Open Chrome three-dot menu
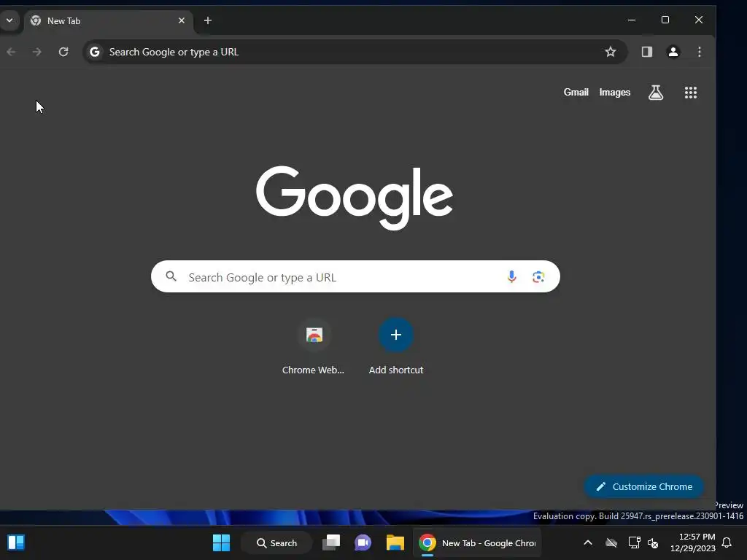This screenshot has height=560, width=747. pos(700,52)
